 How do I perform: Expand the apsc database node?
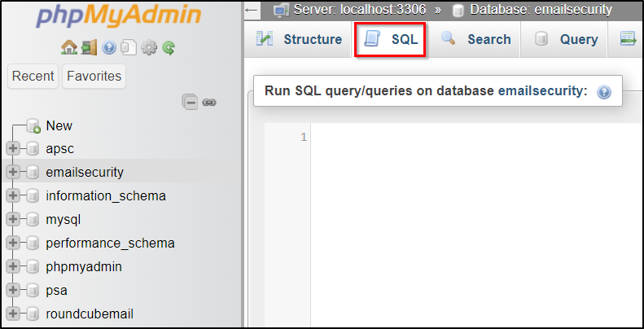tap(13, 148)
